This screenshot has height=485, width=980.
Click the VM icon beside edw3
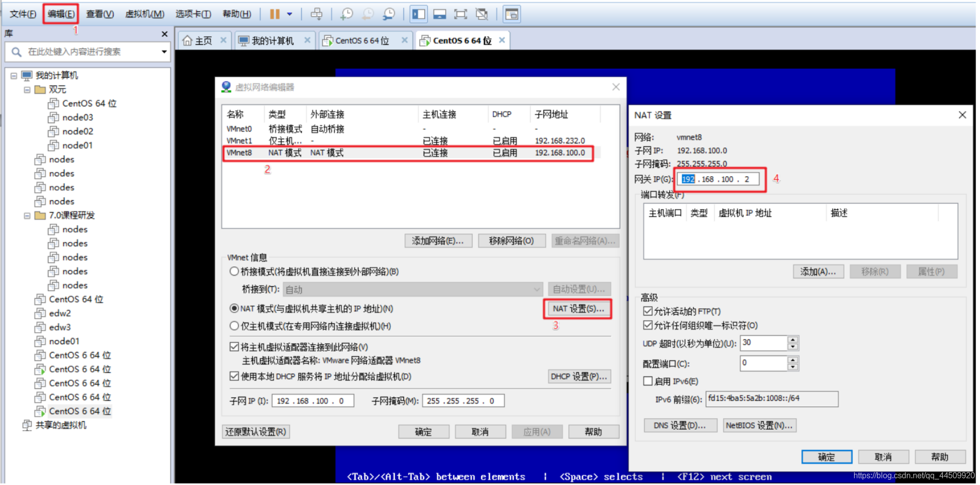point(40,327)
